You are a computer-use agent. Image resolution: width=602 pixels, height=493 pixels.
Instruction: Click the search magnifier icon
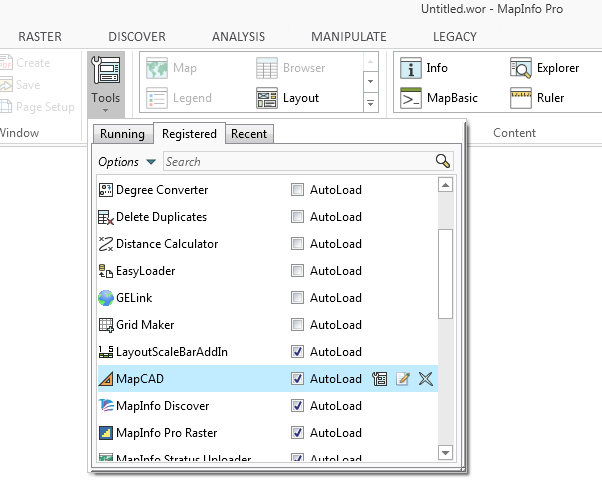443,161
